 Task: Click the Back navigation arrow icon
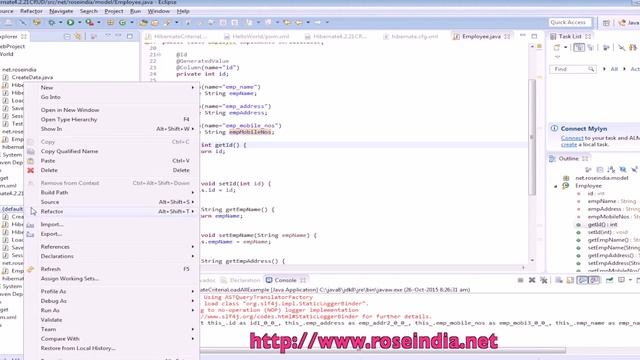[x=298, y=22]
